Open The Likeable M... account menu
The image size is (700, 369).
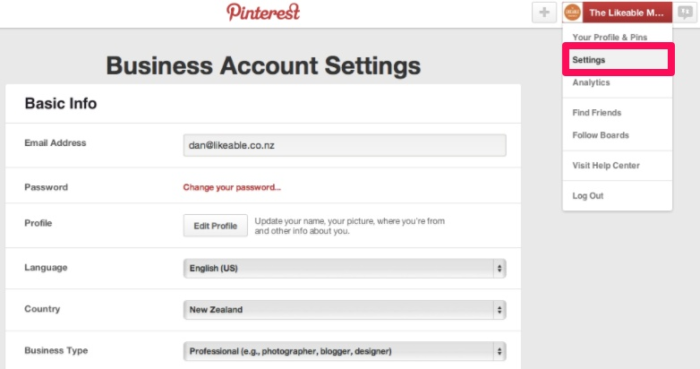pyautogui.click(x=626, y=12)
